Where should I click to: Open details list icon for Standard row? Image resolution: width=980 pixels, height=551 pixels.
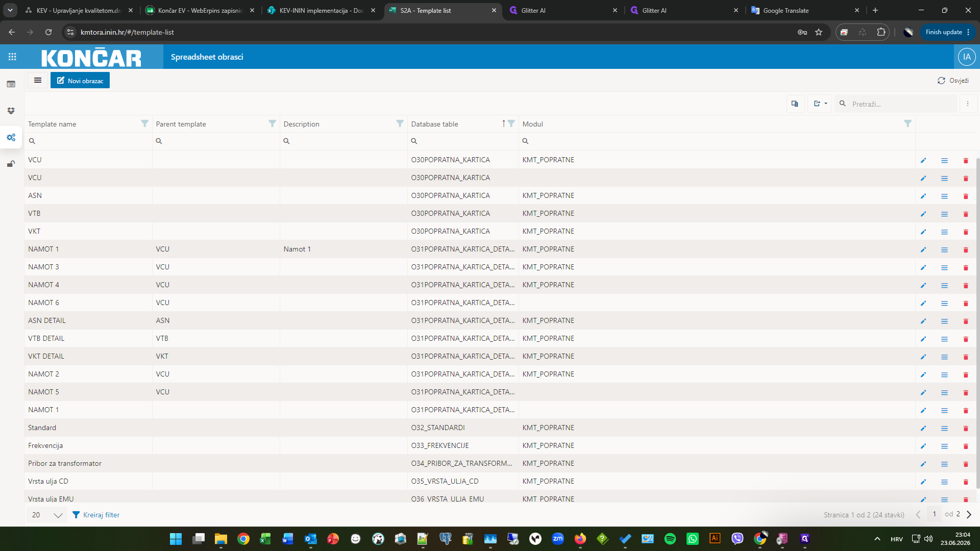click(944, 428)
